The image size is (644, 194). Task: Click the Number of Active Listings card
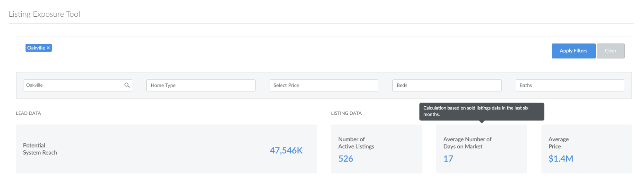point(376,149)
